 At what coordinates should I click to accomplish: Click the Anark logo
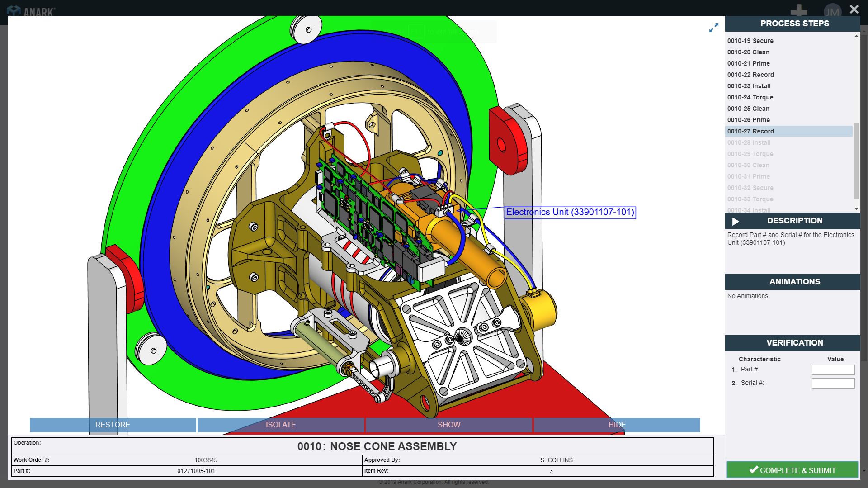pos(32,11)
